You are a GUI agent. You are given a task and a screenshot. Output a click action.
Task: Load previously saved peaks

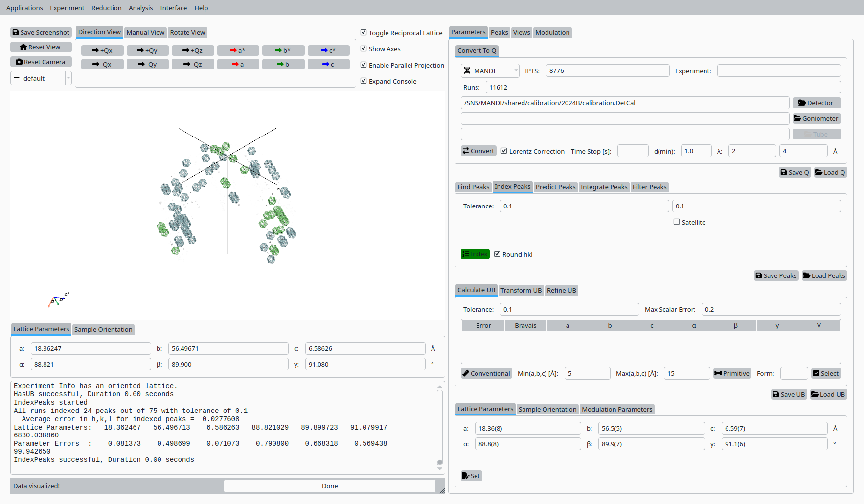[x=824, y=275]
